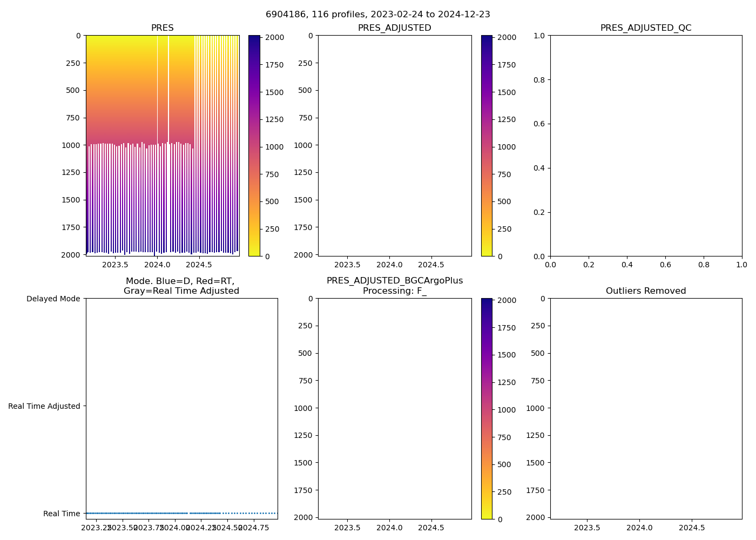This screenshot has width=756, height=540.
Task: Click the Outliers Removed title
Action: 646,291
